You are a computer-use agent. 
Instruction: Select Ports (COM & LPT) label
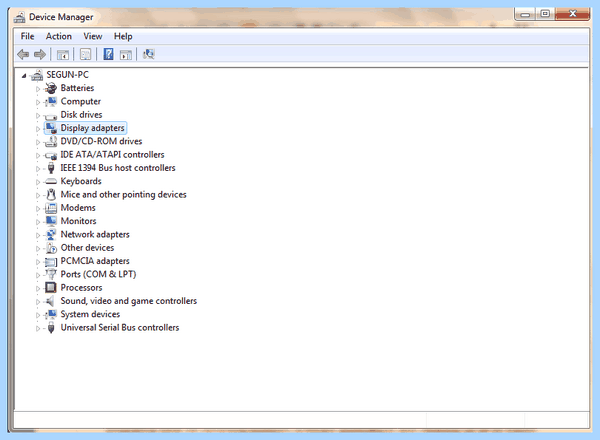(x=98, y=274)
